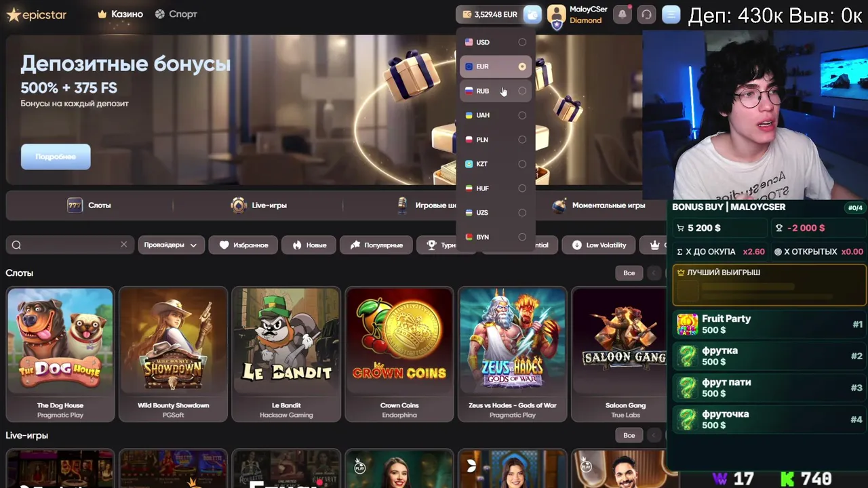Click the Подробнее button on the banner
The image size is (868, 488).
[56, 157]
